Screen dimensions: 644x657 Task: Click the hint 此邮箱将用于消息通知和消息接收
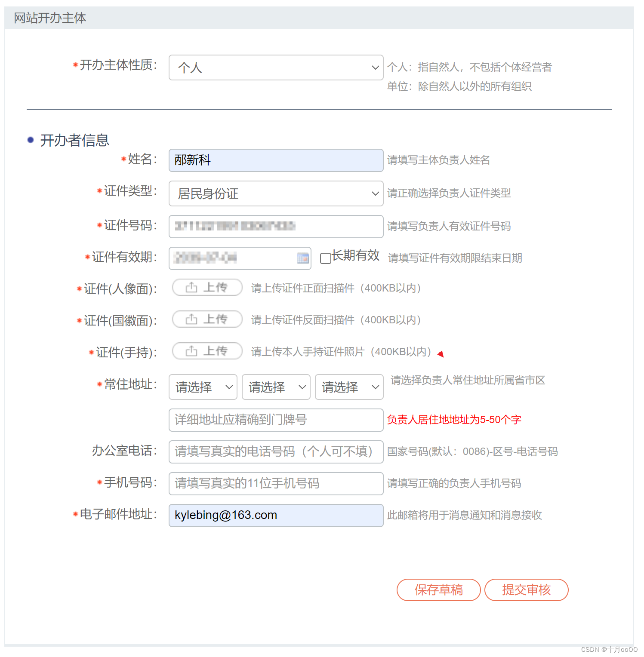465,516
